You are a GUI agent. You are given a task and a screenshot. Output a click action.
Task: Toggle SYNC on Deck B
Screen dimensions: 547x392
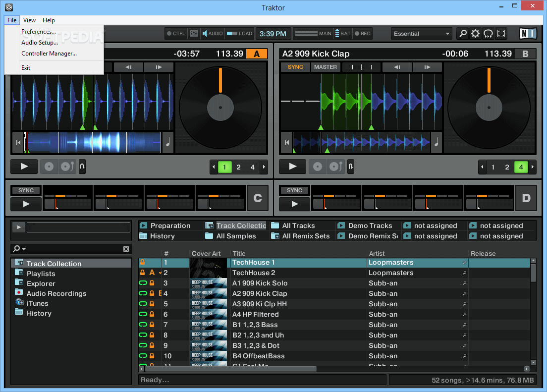point(295,67)
